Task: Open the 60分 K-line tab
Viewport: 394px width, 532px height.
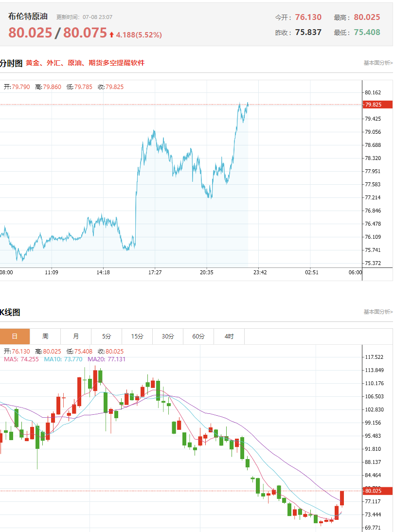Action: click(198, 336)
